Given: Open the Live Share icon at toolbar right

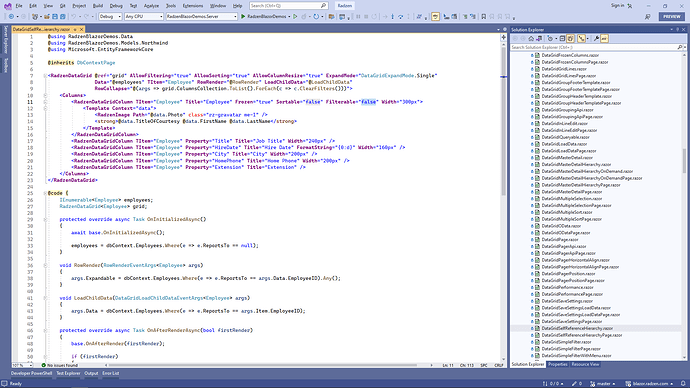Looking at the screenshot, I should pyautogui.click(x=648, y=16).
